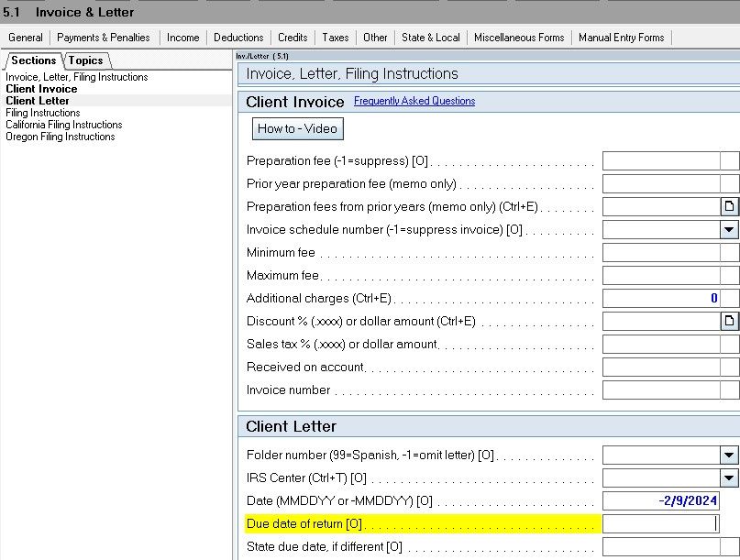
Task: Open the Payments & Penalties tab
Action: (104, 38)
